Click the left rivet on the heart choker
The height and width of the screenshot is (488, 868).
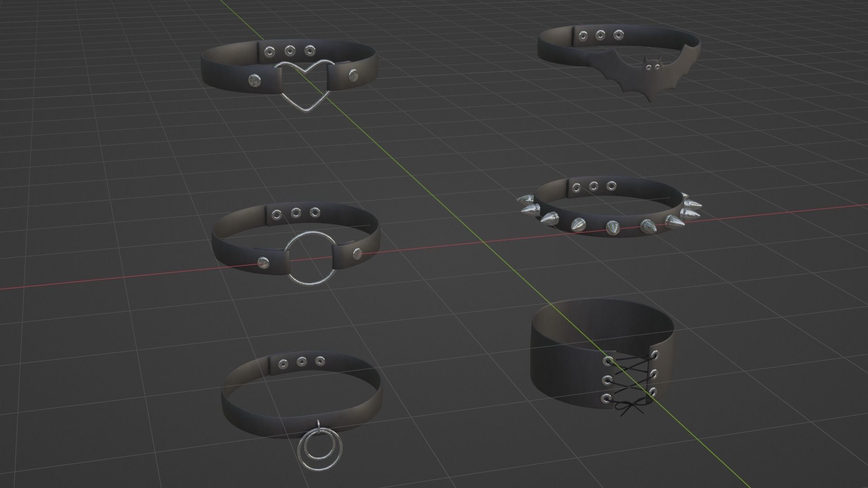(x=255, y=80)
